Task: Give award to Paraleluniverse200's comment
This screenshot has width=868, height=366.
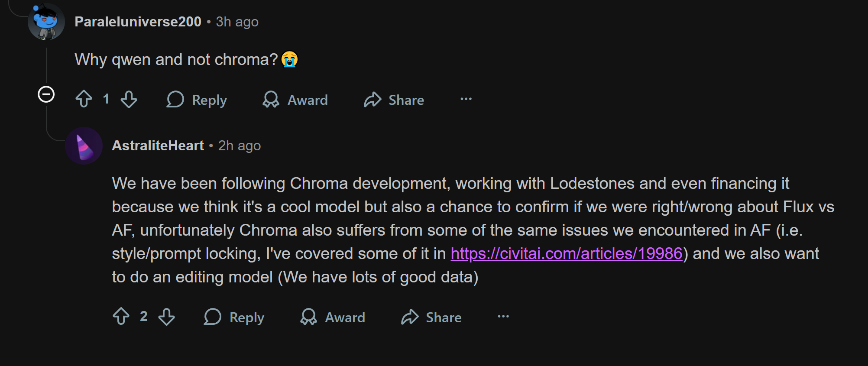Action: click(295, 100)
